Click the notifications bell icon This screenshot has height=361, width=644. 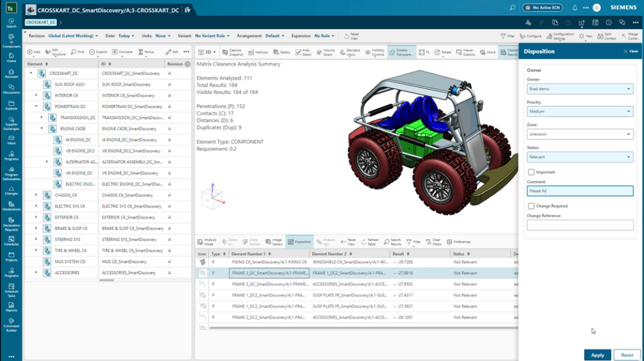(575, 8)
